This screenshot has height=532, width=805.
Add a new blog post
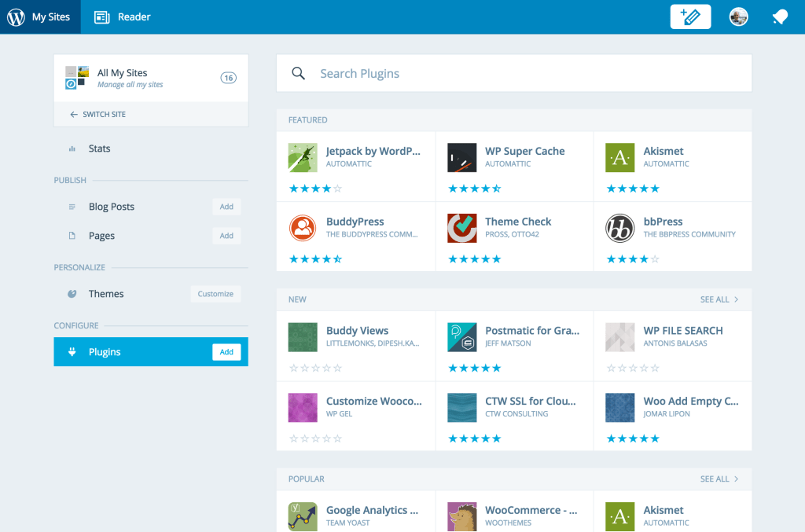pyautogui.click(x=226, y=207)
